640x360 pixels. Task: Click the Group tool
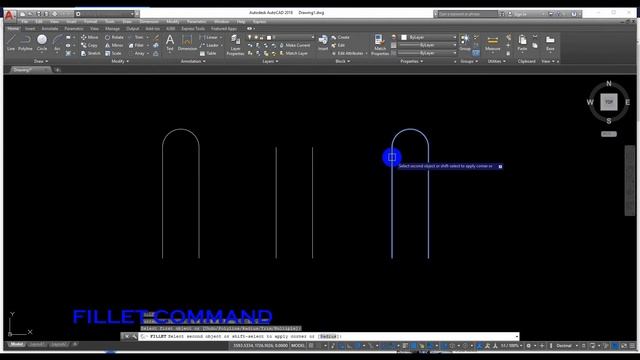coord(464,42)
